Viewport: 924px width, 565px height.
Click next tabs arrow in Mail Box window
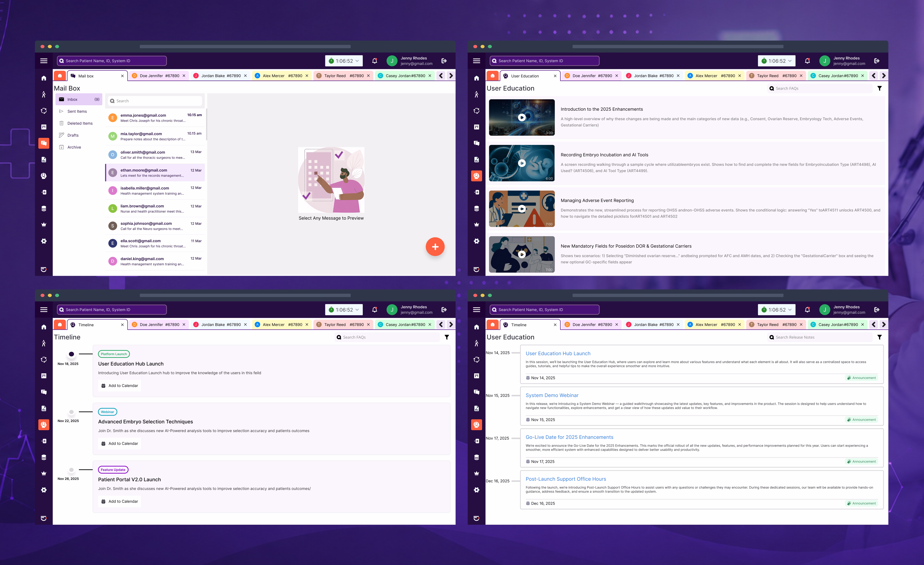pos(451,76)
